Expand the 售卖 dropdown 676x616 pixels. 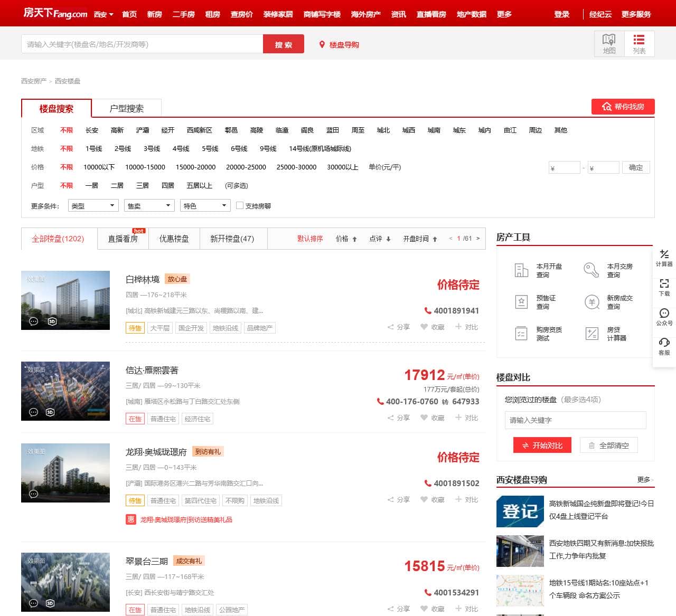point(149,205)
